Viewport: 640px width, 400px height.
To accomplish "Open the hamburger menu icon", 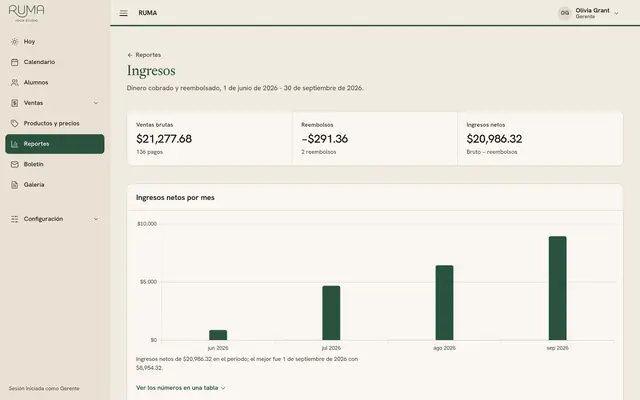I will tap(124, 13).
